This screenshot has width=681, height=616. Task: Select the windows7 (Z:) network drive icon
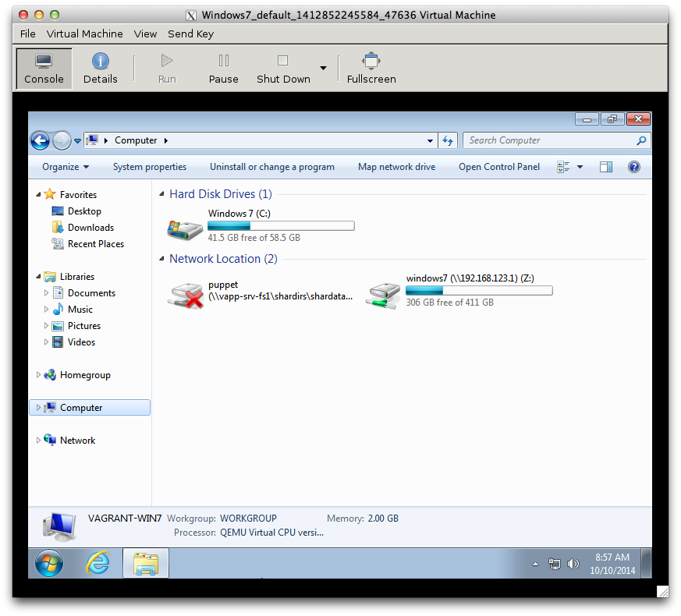pos(383,296)
